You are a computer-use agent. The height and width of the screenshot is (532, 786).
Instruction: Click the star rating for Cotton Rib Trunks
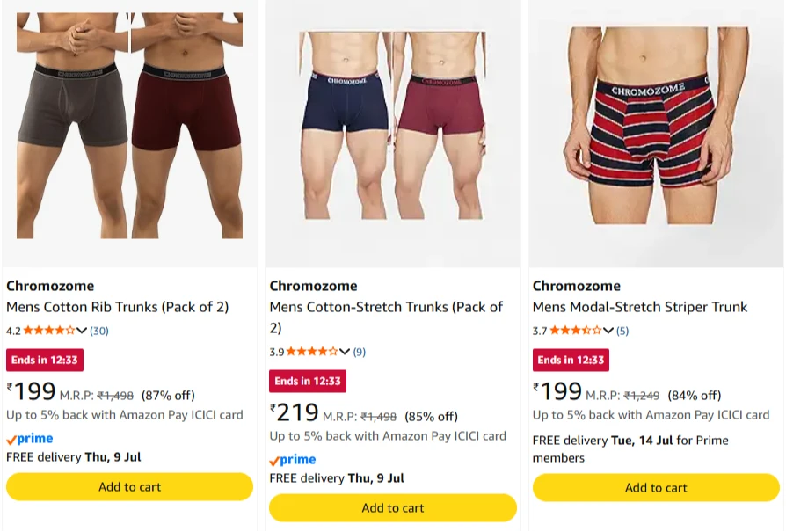click(x=49, y=331)
